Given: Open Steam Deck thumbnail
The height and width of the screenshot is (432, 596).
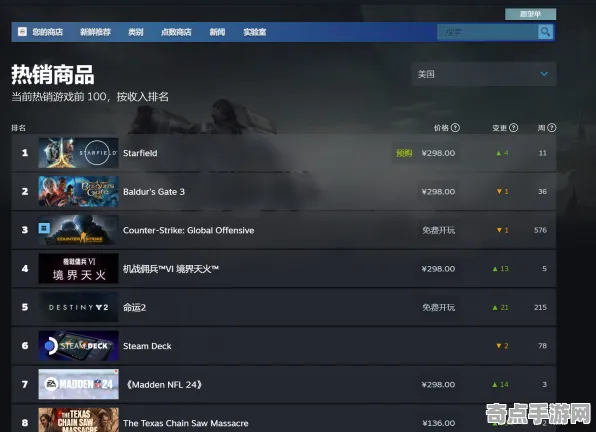Looking at the screenshot, I should 78,345.
